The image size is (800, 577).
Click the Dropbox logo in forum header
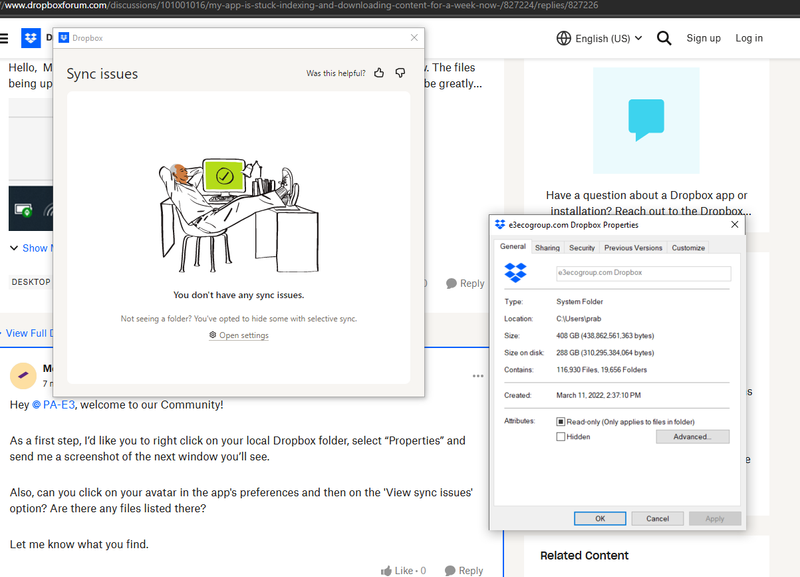[30, 38]
